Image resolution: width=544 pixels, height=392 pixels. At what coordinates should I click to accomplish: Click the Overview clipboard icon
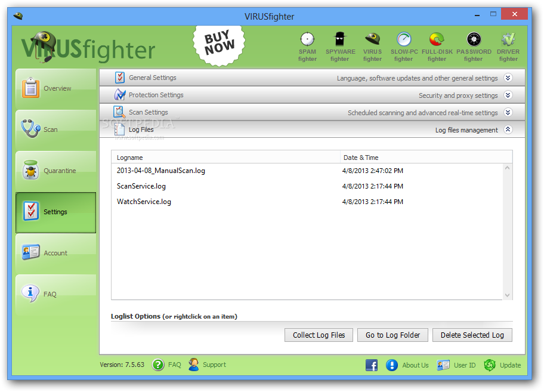pos(30,88)
